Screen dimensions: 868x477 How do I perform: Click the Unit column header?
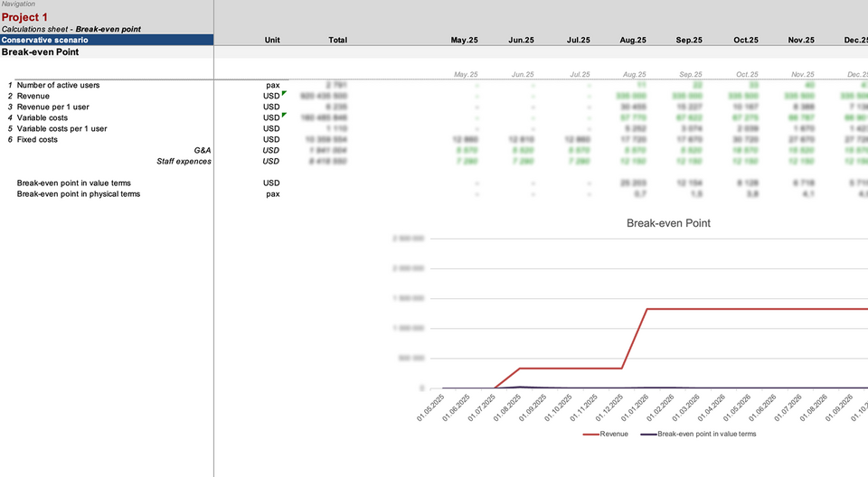coord(272,40)
